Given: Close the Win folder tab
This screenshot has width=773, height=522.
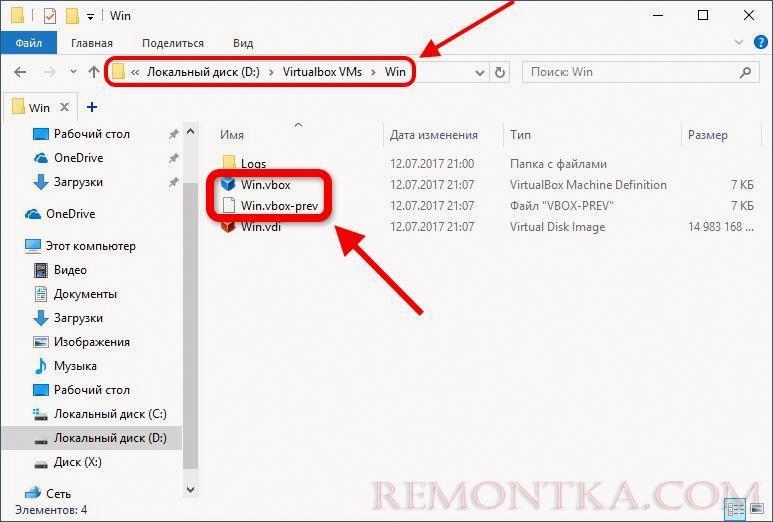Looking at the screenshot, I should point(64,107).
